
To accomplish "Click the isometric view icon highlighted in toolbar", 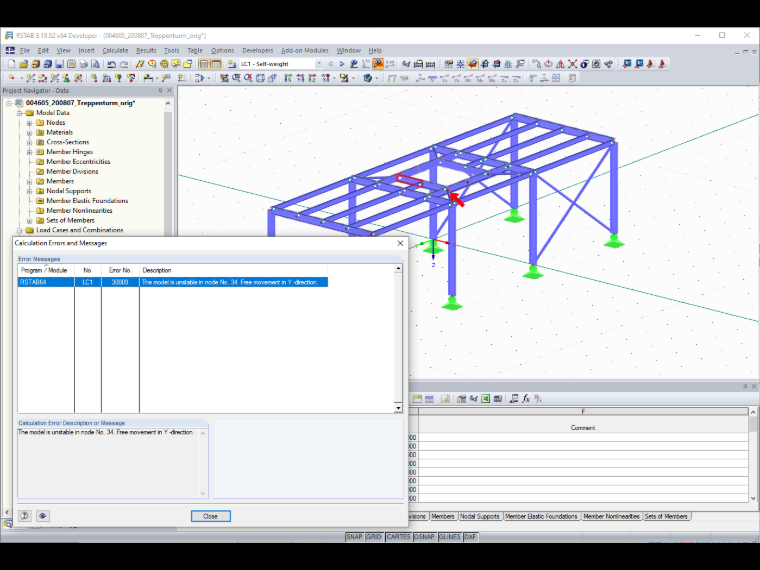I will coord(473,63).
